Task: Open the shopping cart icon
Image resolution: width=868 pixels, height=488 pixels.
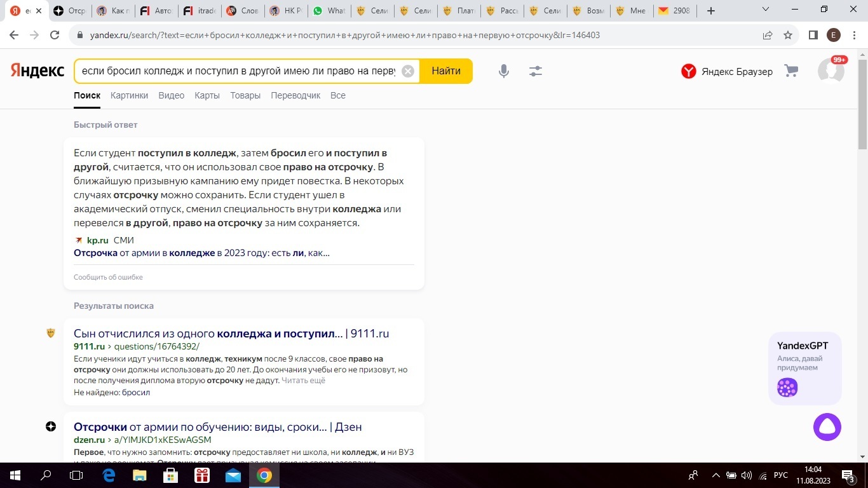Action: click(x=791, y=71)
